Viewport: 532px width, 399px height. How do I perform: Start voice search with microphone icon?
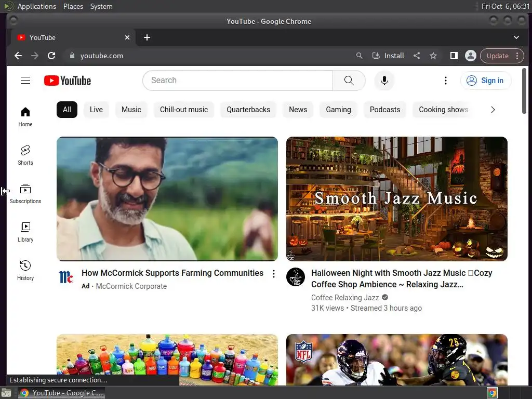(384, 81)
